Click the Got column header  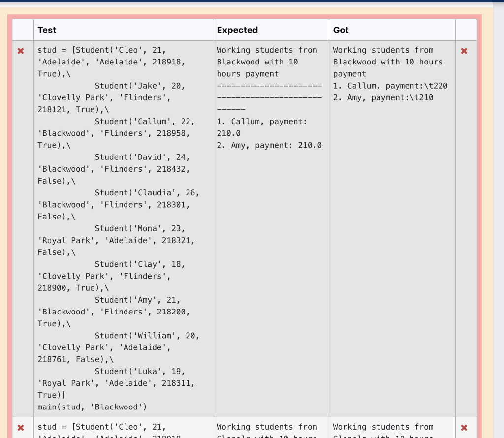pyautogui.click(x=340, y=30)
